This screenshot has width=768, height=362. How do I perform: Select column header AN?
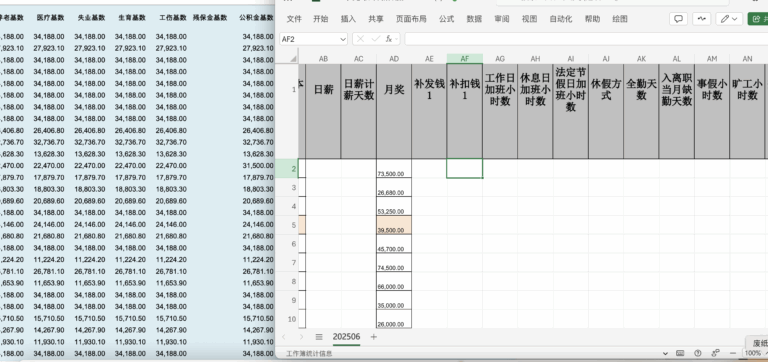[x=747, y=59]
